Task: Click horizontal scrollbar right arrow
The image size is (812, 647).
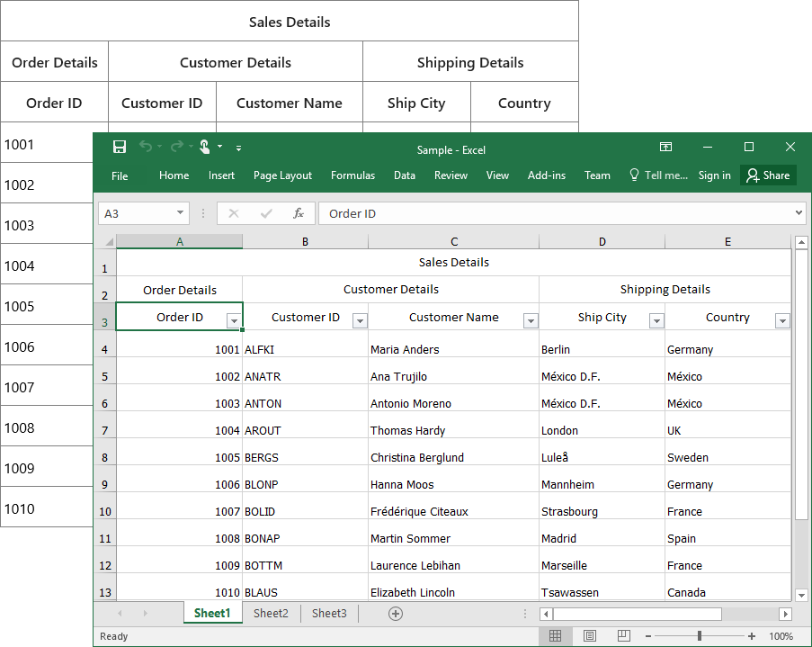Action: pyautogui.click(x=786, y=615)
